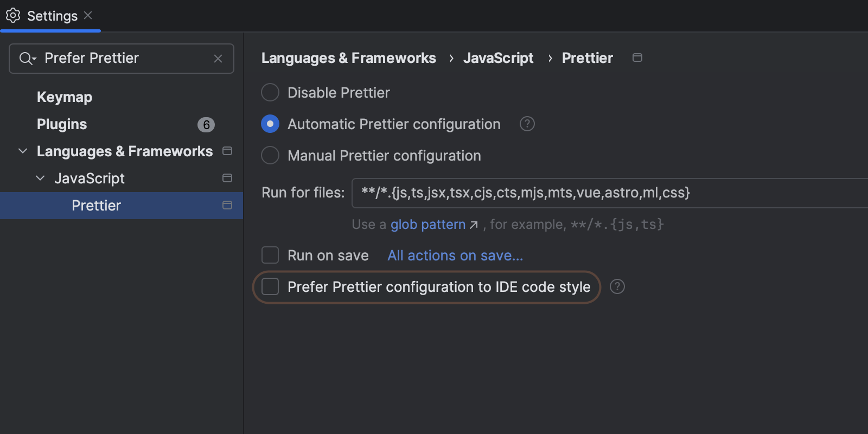Click project-level icon on Prettier tree row
868x434 pixels.
coord(227,205)
